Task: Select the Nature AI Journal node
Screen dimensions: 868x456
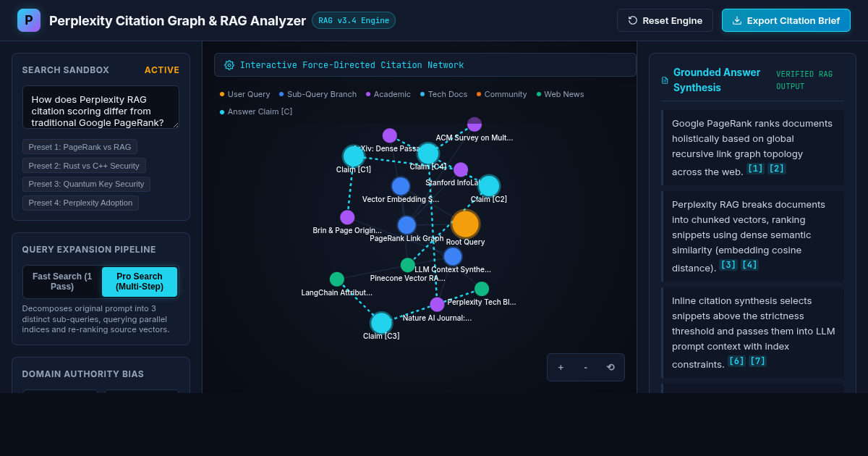Action: click(x=437, y=304)
